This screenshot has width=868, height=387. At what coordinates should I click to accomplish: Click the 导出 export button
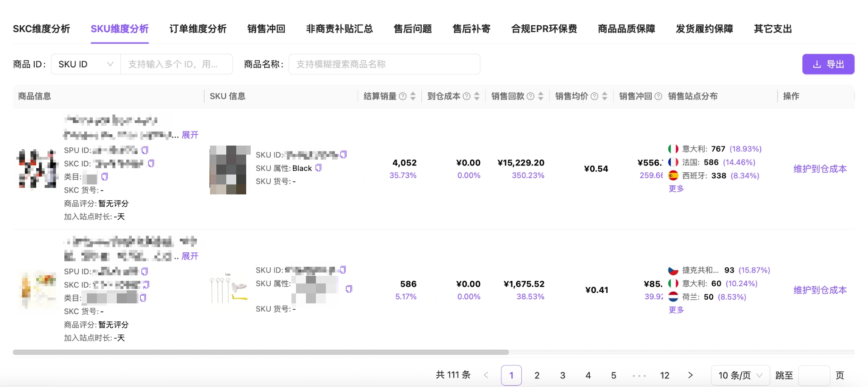point(828,64)
